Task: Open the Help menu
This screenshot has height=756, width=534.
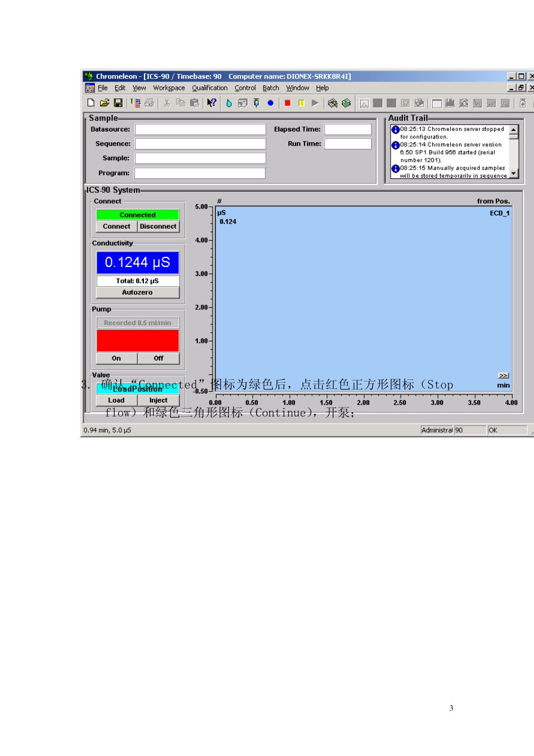Action: coord(322,88)
